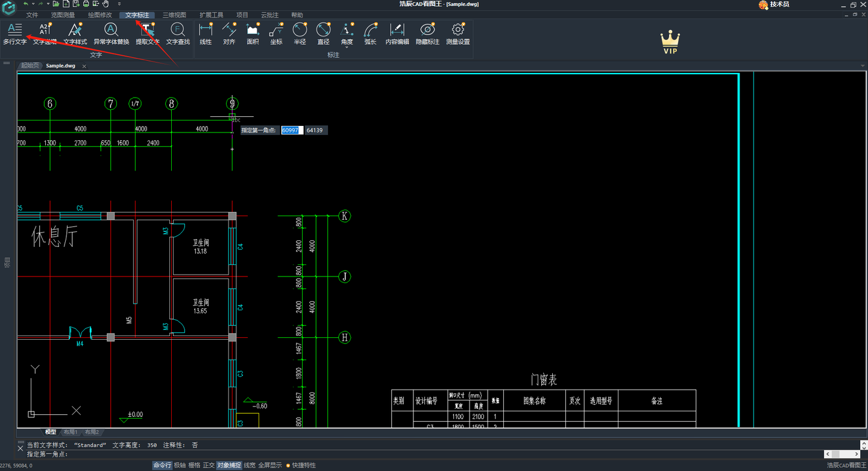Toggle 线宽 lineweight display
868x471 pixels.
coord(250,465)
